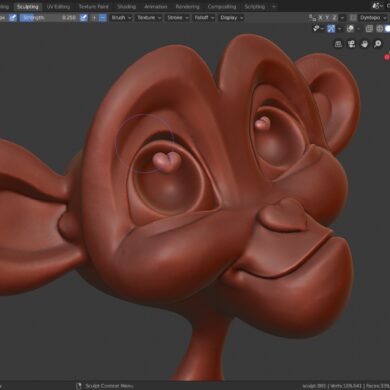Set brush direction to Subtract (minus)
The image size is (390, 390).
(103, 18)
